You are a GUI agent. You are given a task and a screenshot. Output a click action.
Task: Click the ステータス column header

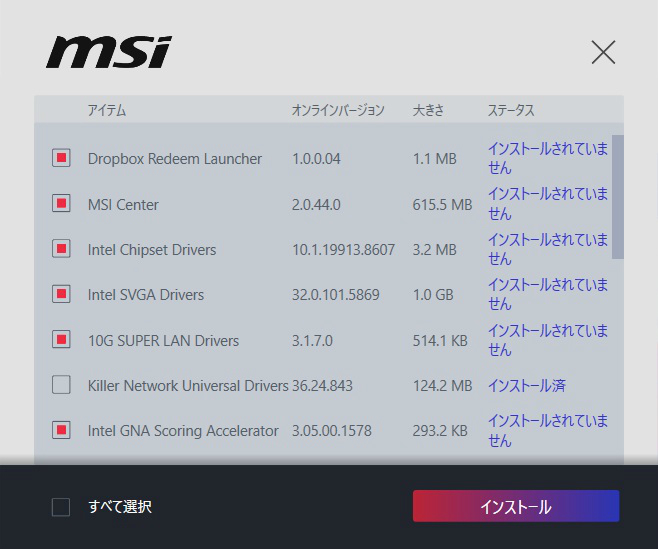point(511,110)
